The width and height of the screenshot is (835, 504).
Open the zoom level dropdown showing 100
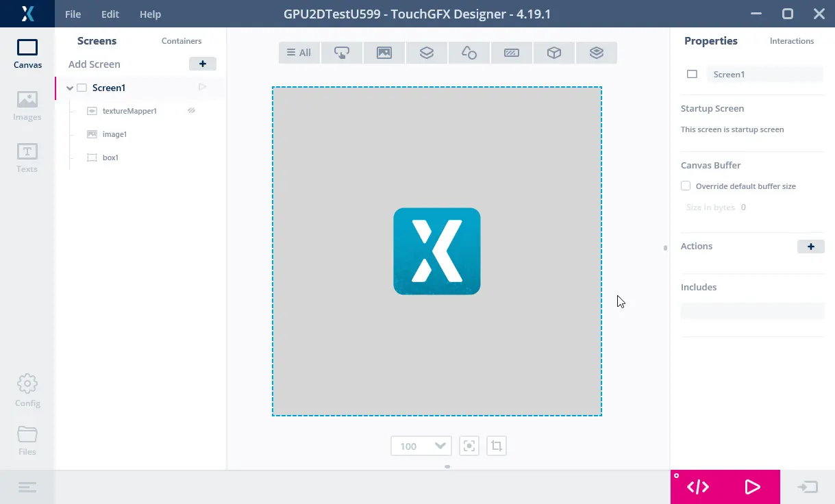[x=421, y=446]
